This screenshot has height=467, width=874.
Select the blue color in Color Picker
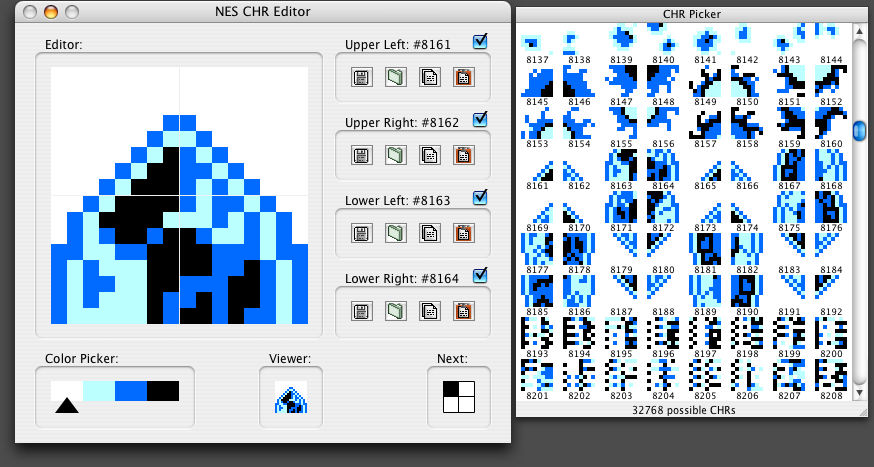131,391
